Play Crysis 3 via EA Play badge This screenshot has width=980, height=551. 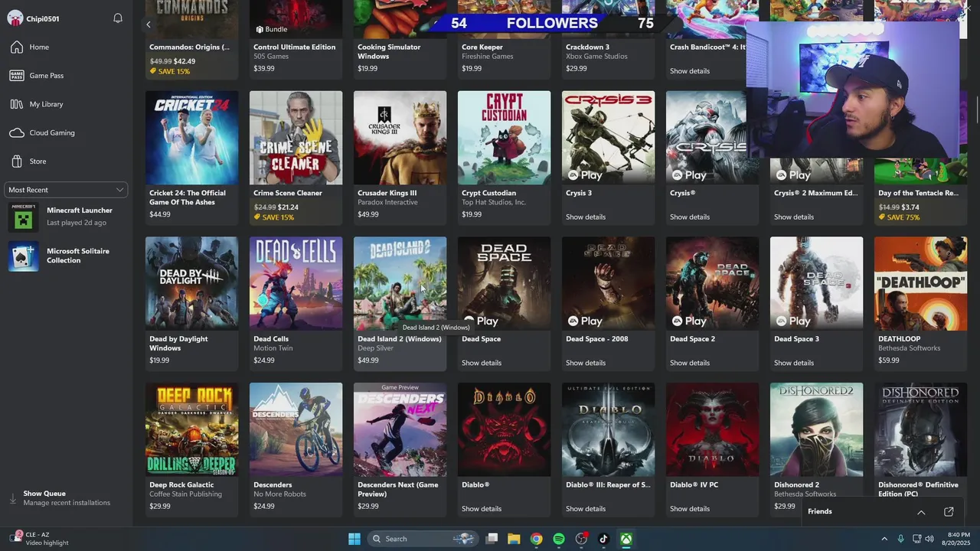(x=585, y=175)
